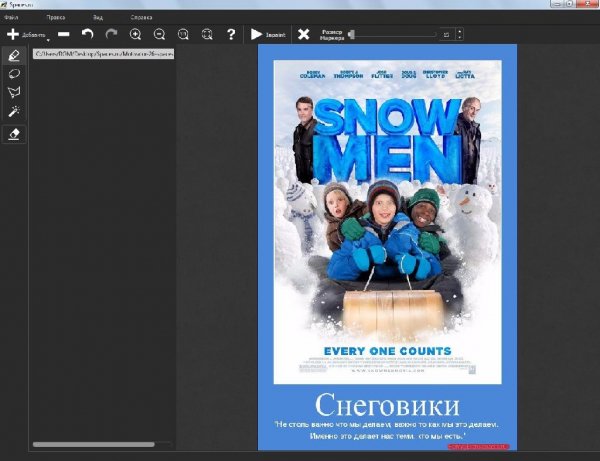Open the Вид menu
The width and height of the screenshot is (600, 461).
[98, 17]
